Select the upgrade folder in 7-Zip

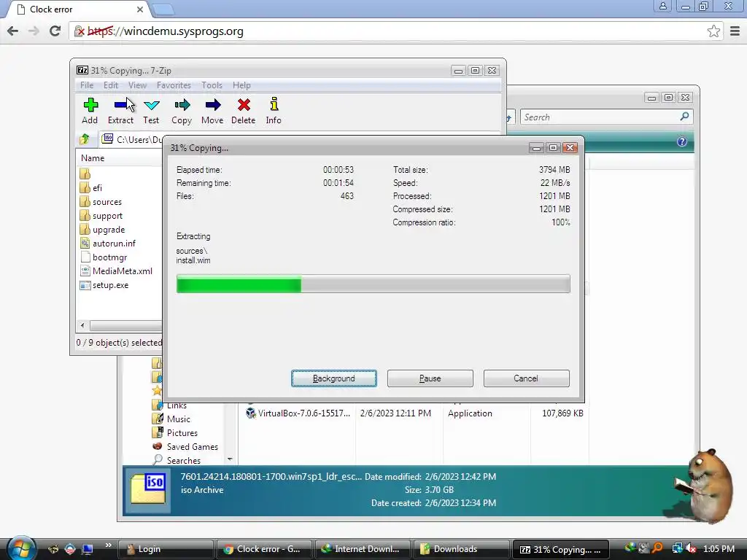click(x=102, y=230)
